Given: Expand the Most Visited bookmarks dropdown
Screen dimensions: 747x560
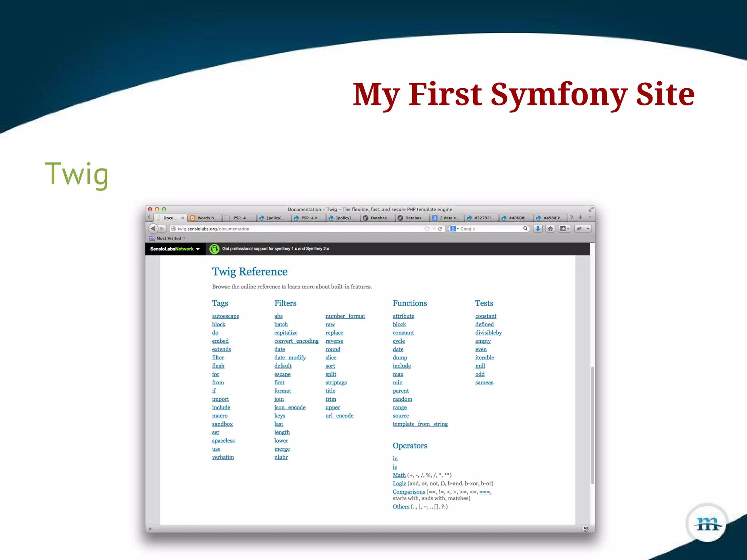Looking at the screenshot, I should (184, 238).
